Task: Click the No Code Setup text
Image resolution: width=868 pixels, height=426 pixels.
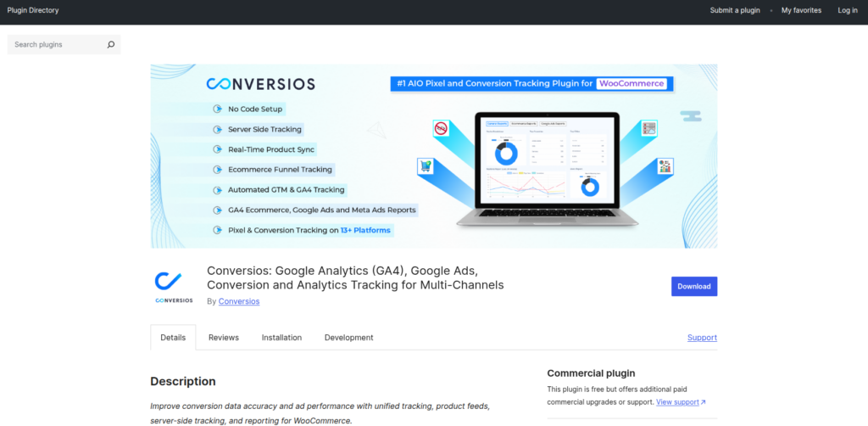Action: [x=255, y=109]
